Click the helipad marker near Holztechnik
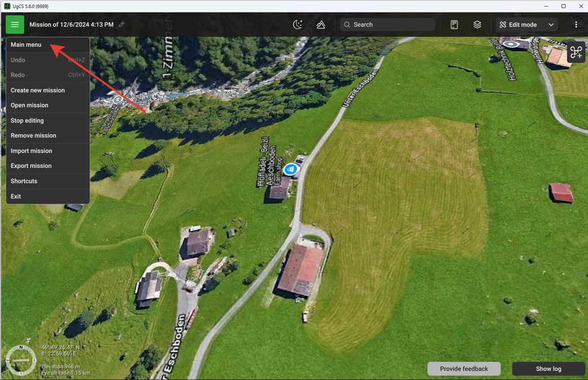This screenshot has width=588, height=380. pyautogui.click(x=510, y=44)
